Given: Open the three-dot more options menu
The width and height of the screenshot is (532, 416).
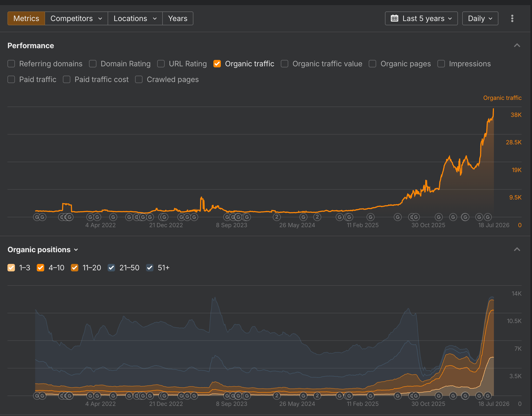Looking at the screenshot, I should (x=512, y=18).
